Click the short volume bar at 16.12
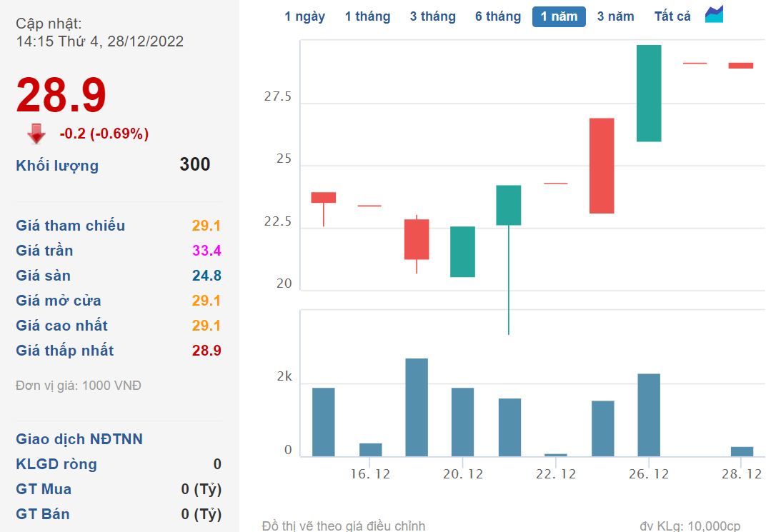 [370, 449]
